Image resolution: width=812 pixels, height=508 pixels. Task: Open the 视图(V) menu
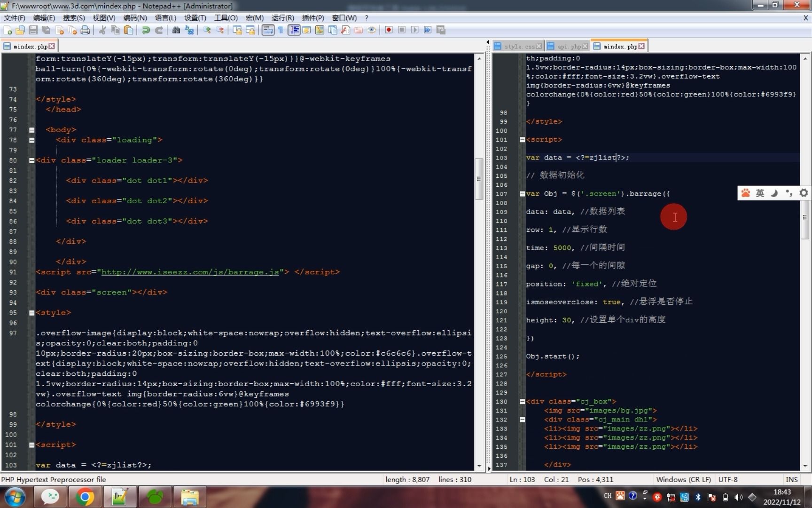104,18
